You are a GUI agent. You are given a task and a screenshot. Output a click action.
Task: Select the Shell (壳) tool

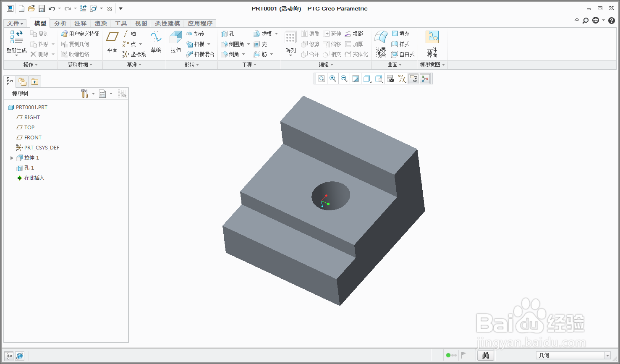[260, 44]
